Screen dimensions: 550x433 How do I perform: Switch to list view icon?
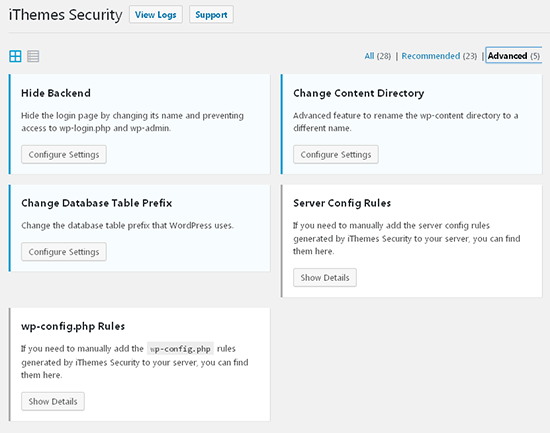pyautogui.click(x=33, y=56)
